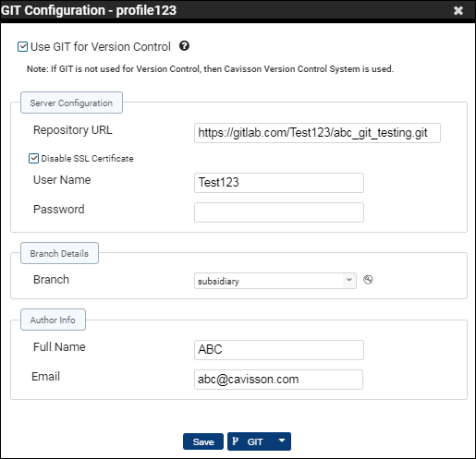This screenshot has height=459, width=476.
Task: Click the branch icon on GIT button
Action: [x=235, y=441]
